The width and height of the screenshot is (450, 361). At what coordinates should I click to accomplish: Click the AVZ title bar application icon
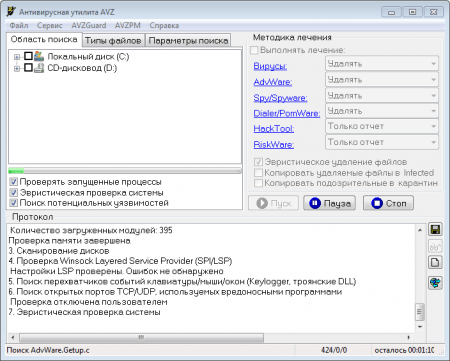[11, 11]
